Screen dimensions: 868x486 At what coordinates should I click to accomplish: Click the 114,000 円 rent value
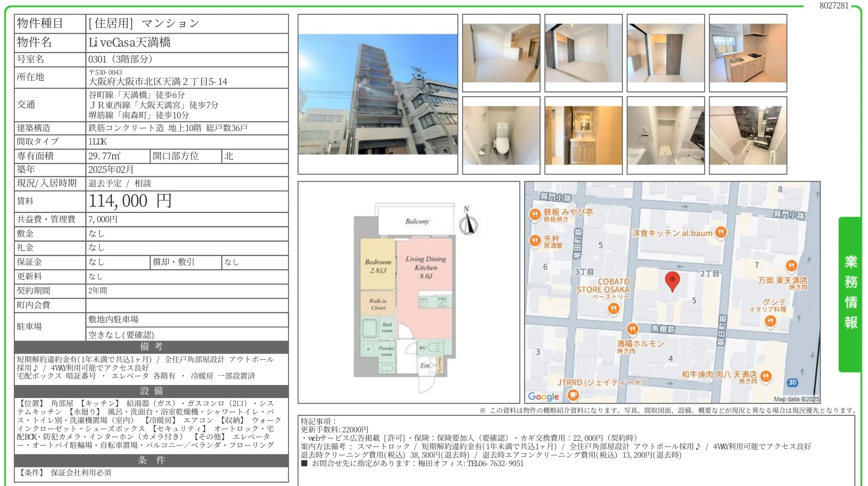[130, 201]
